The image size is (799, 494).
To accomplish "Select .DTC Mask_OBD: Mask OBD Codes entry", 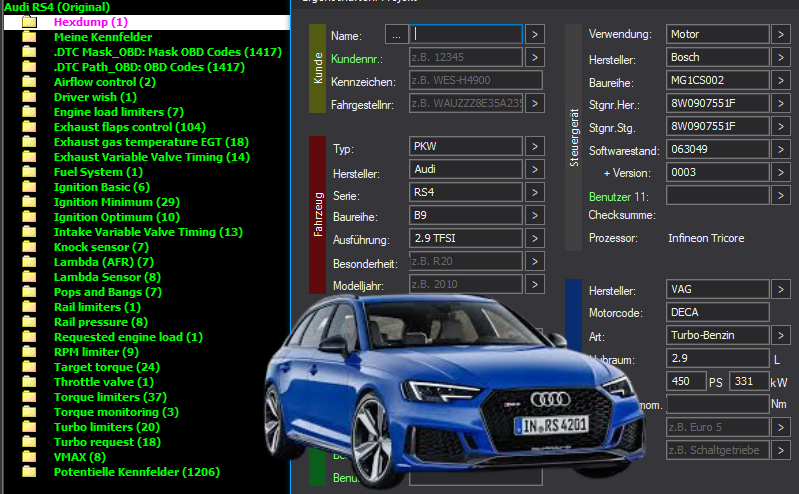I will coord(168,52).
